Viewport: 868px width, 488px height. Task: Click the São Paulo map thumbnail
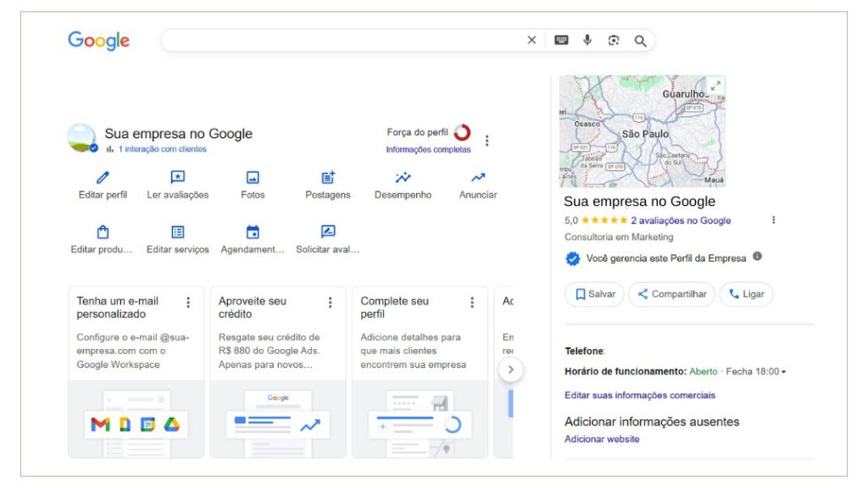tap(643, 131)
